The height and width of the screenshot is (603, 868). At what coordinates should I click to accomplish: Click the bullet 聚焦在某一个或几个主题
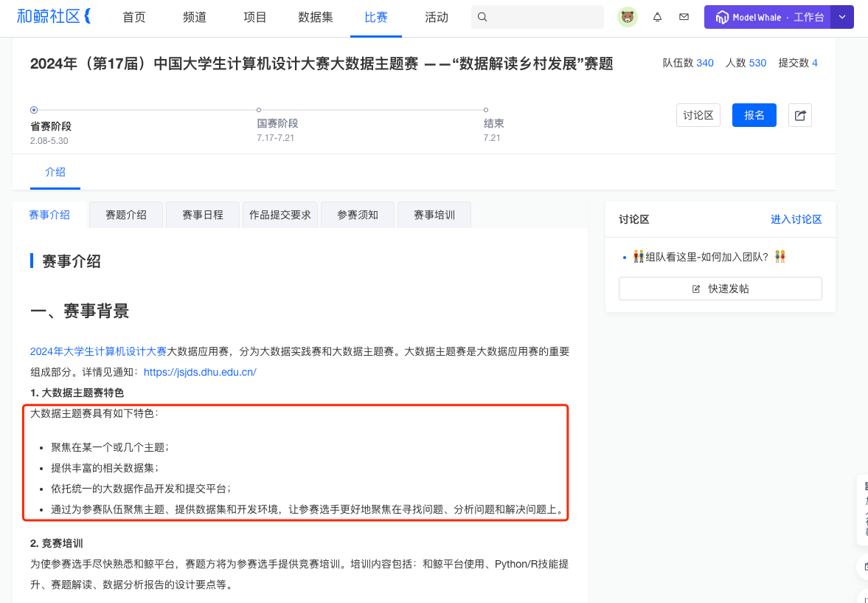click(110, 447)
